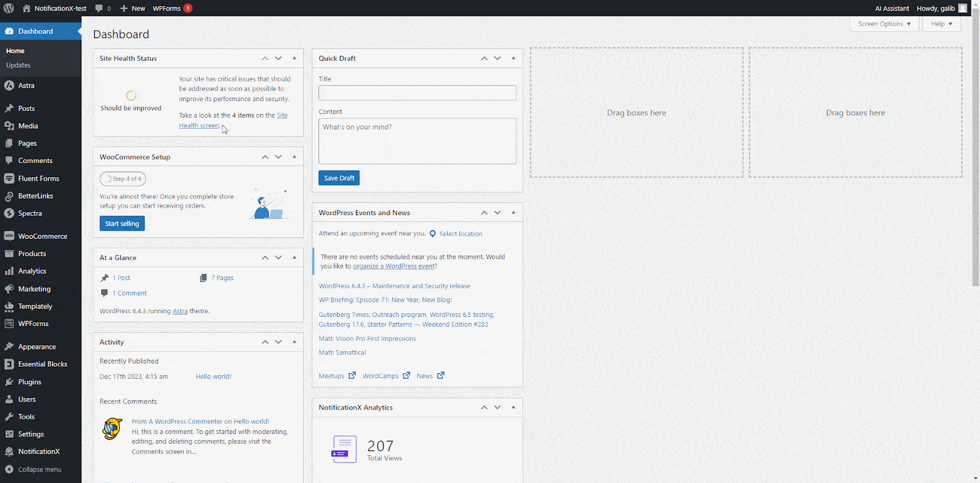
Task: Click the Templately icon
Action: pyautogui.click(x=9, y=306)
